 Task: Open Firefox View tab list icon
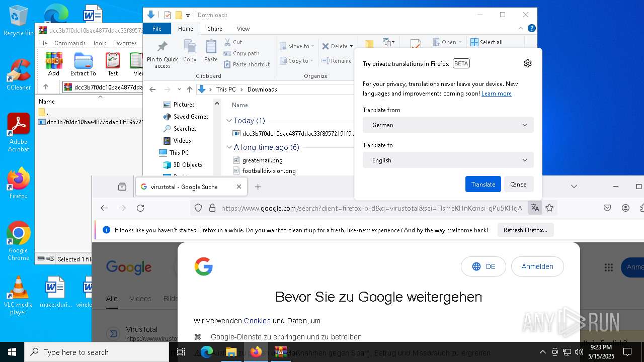(x=122, y=187)
